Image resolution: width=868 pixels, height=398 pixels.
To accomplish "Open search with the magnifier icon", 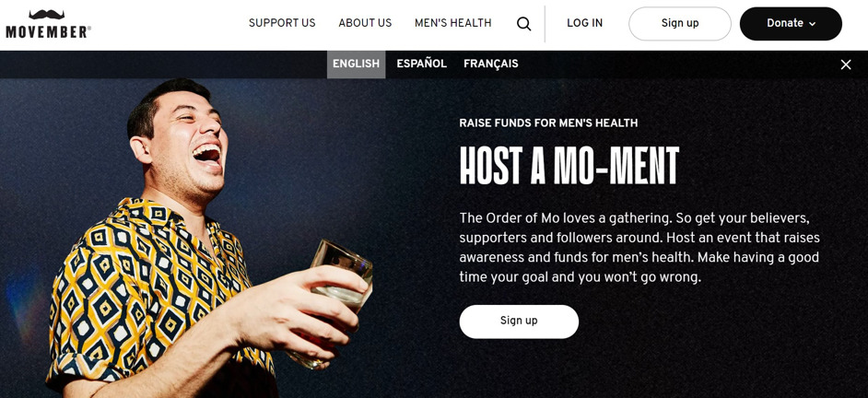I will pos(523,24).
